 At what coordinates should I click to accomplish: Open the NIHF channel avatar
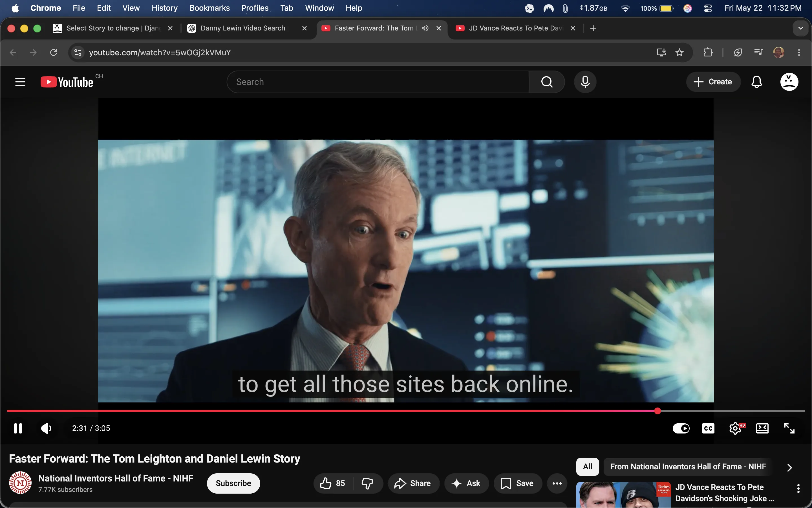[x=20, y=483]
